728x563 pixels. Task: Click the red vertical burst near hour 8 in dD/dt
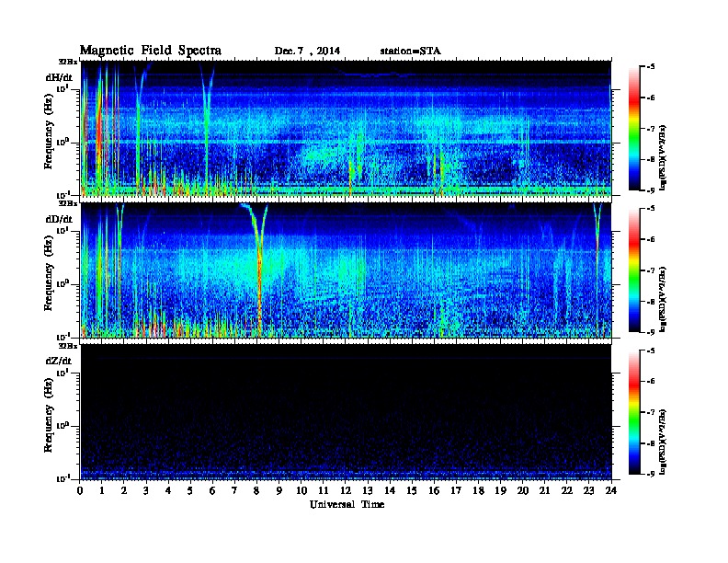tap(259, 288)
